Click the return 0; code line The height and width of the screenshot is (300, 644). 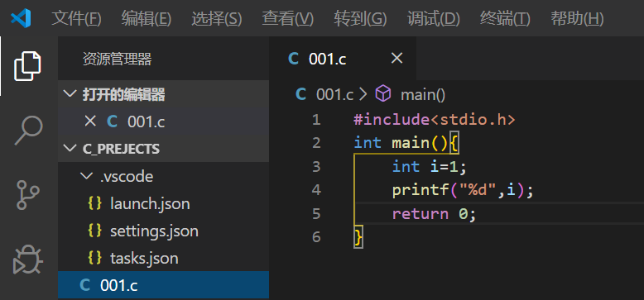[x=434, y=213]
